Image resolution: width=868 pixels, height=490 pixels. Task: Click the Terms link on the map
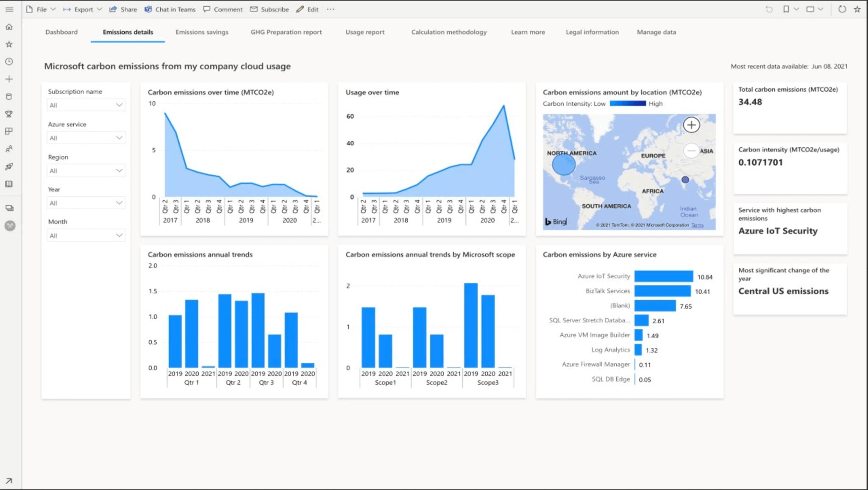tap(697, 225)
